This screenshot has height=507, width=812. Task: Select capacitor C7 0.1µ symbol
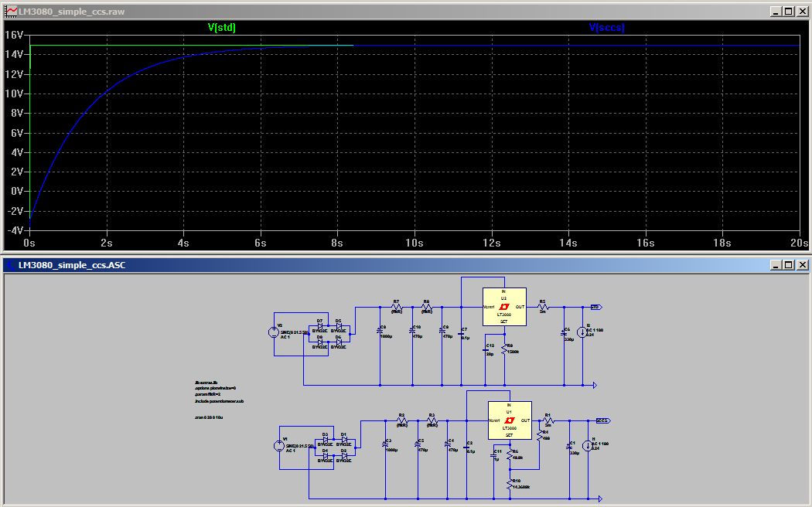461,334
